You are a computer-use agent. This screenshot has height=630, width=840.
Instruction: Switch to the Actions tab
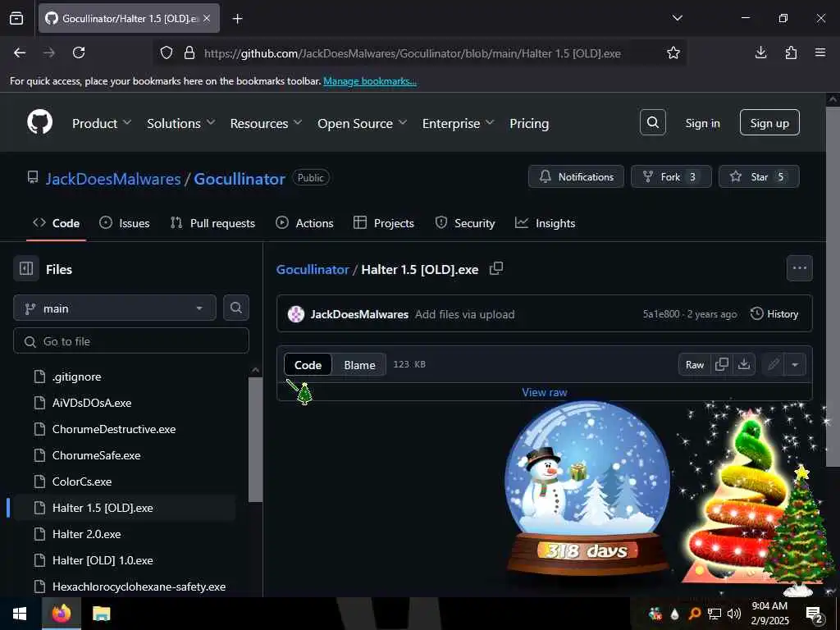point(304,223)
